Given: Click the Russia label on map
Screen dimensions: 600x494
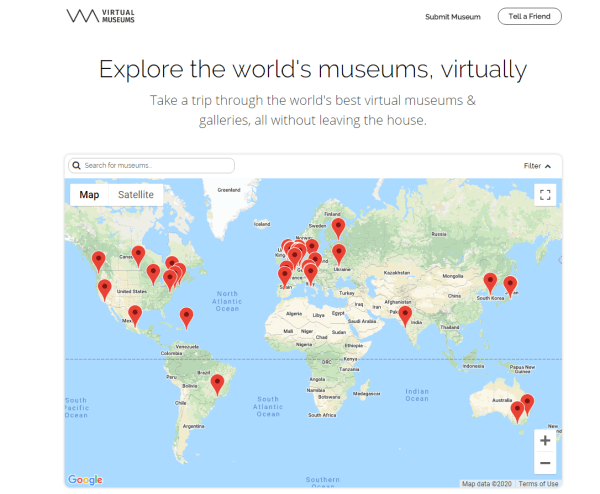Looking at the screenshot, I should pos(439,234).
